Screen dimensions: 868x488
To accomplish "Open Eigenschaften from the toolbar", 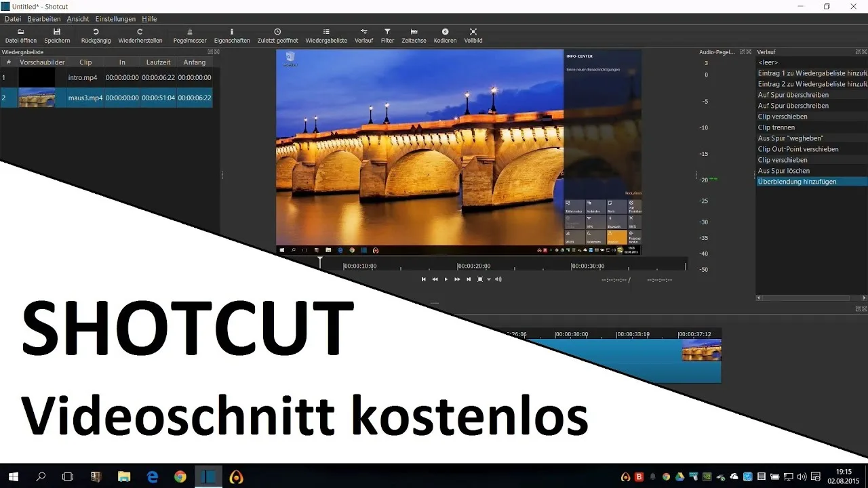I will [x=232, y=35].
